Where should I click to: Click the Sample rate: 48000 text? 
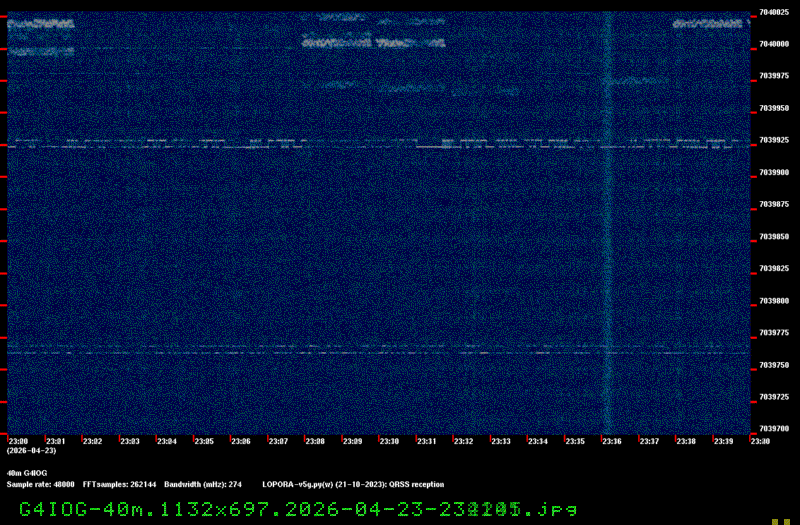pos(40,485)
